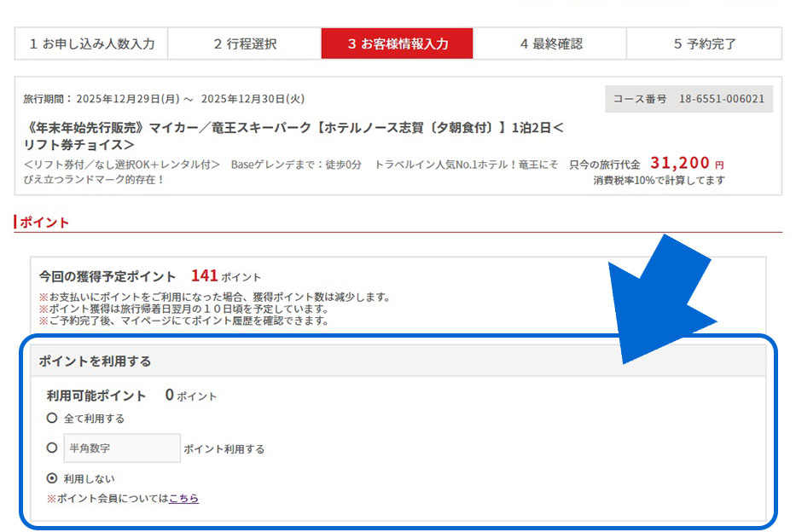Select the active 3 お客様情報入力 step

[397, 43]
